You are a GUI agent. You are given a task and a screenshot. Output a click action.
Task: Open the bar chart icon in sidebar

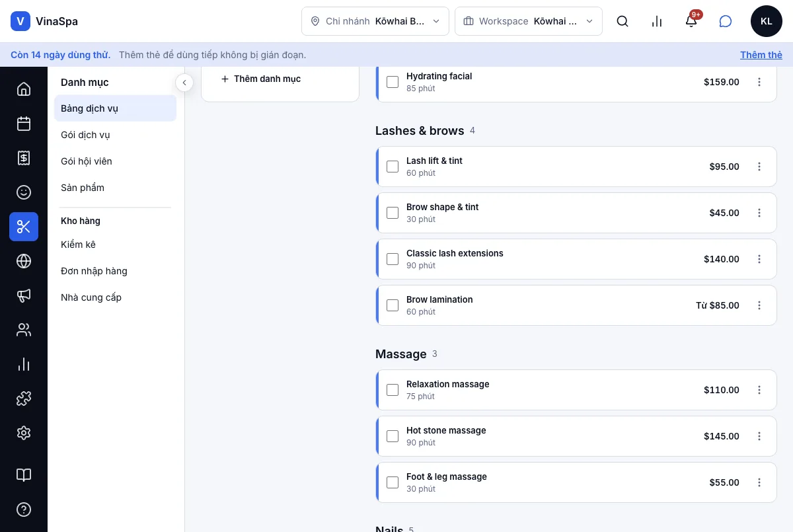click(24, 364)
